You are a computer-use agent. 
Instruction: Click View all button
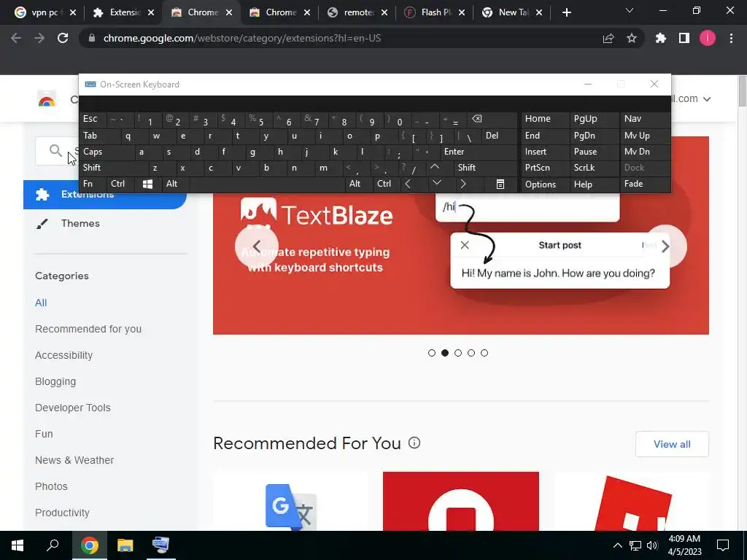coord(672,444)
